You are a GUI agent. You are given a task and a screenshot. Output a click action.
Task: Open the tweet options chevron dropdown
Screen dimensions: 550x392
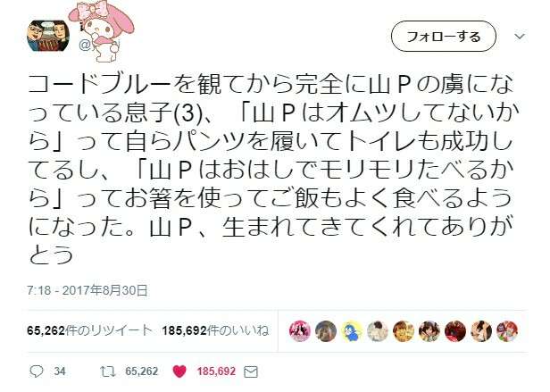pos(520,36)
